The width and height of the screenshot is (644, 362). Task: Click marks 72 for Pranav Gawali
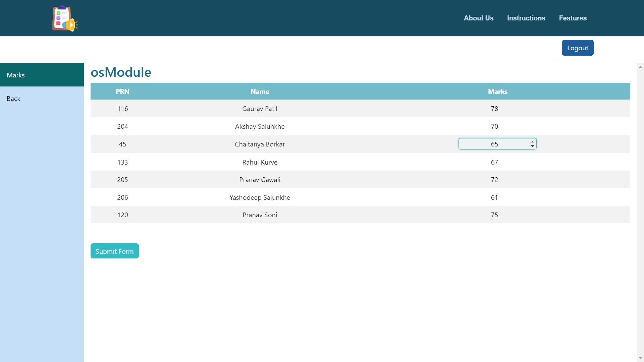[494, 180]
